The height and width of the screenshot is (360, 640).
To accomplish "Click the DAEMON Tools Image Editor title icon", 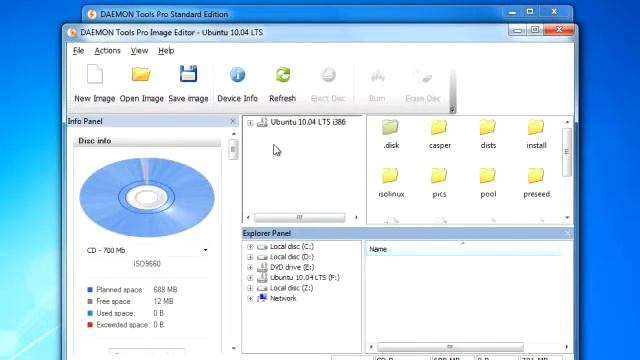I will click(72, 32).
